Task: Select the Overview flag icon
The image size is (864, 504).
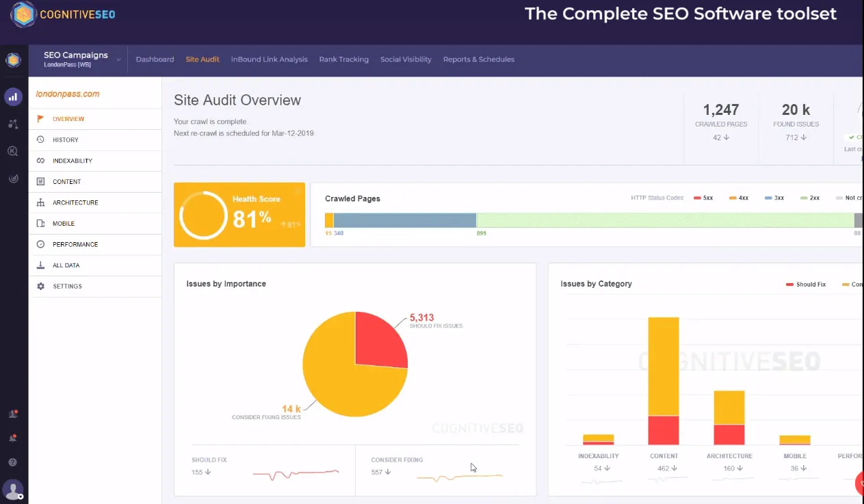Action: coord(40,119)
